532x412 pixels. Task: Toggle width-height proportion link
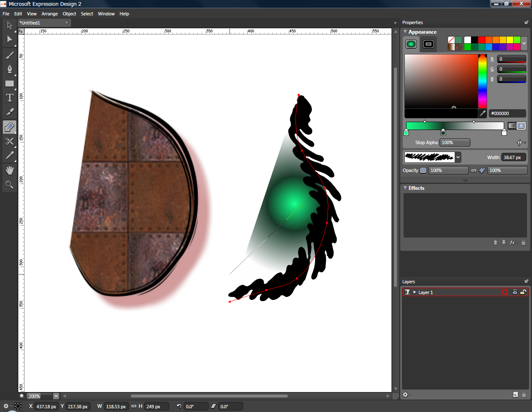[x=133, y=406]
